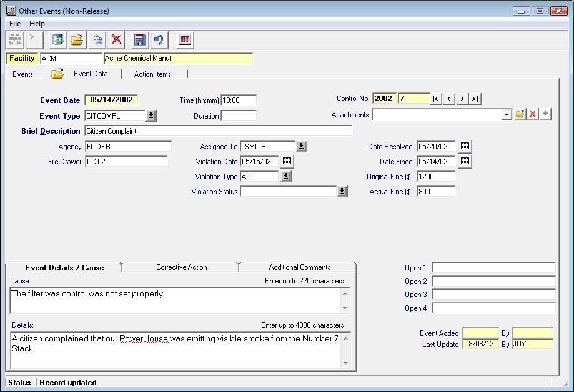
Task: Click the find/binoculars toolbar icon
Action: click(15, 39)
